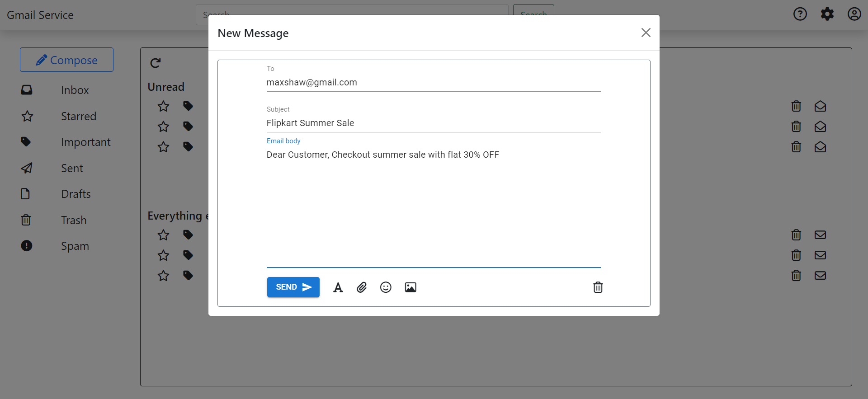Open the help question-mark icon
Viewport: 868px width, 399px height.
click(x=800, y=14)
